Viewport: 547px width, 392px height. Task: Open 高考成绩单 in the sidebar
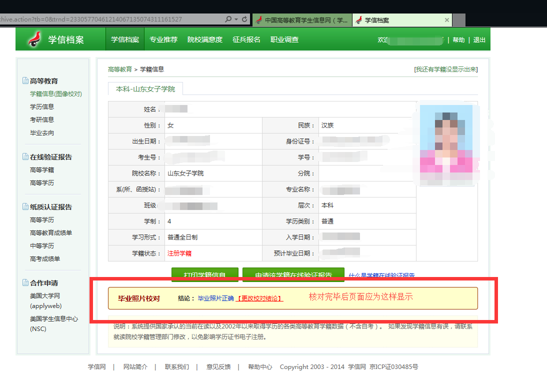tap(45, 259)
